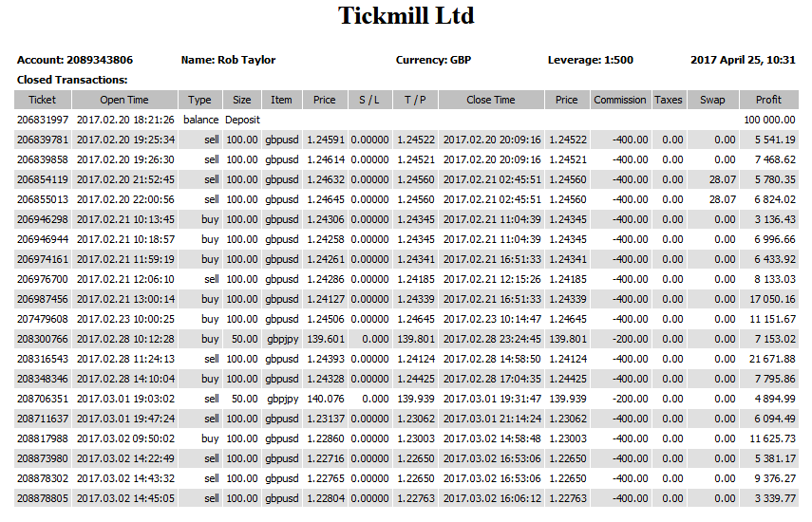Select ticket 206855013
Screen dimensions: 812x522
(x=43, y=199)
